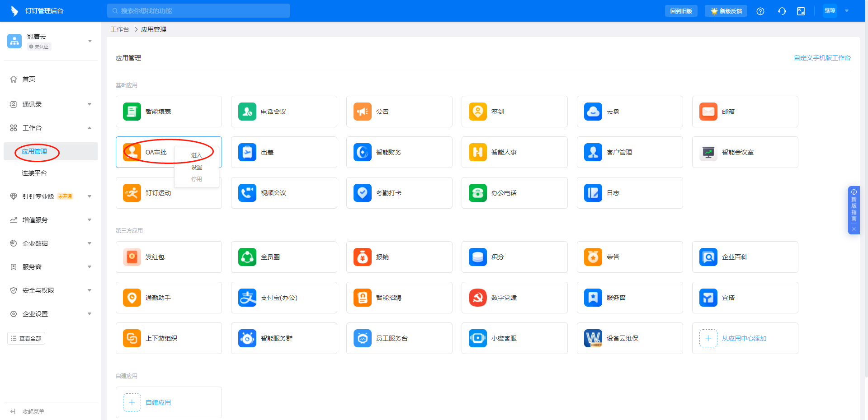This screenshot has width=868, height=420.
Task: Open the 智能财务 app icon
Action: pyautogui.click(x=363, y=152)
